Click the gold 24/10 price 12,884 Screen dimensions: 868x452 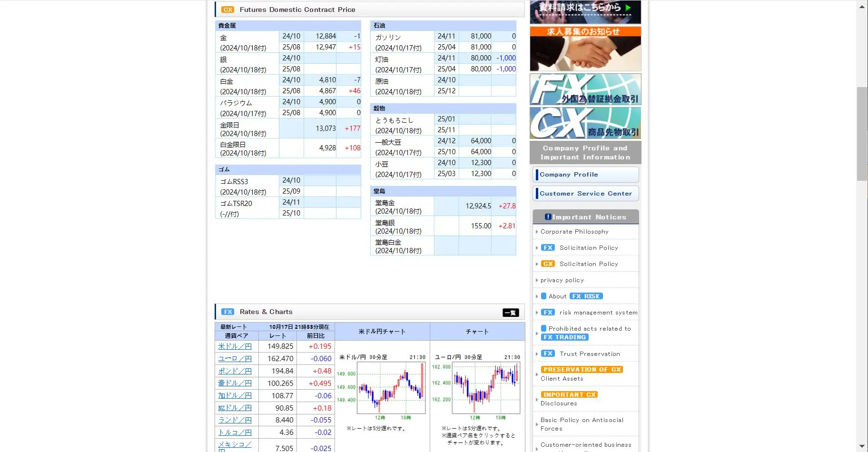[326, 36]
